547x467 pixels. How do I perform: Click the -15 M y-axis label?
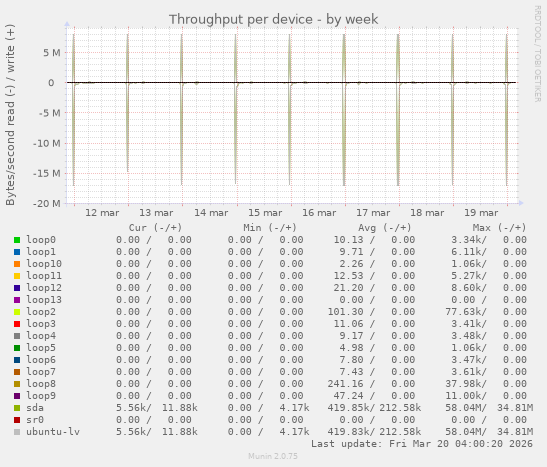[46, 173]
